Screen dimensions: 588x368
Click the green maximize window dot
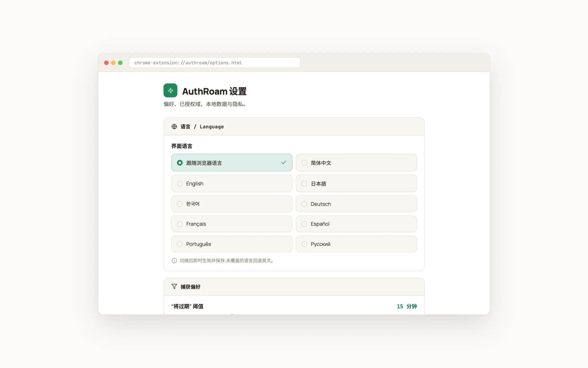(120, 63)
